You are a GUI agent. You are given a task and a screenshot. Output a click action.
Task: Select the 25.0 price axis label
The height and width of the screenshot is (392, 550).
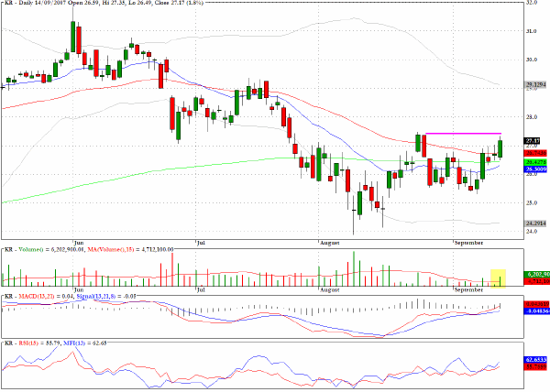pos(532,202)
